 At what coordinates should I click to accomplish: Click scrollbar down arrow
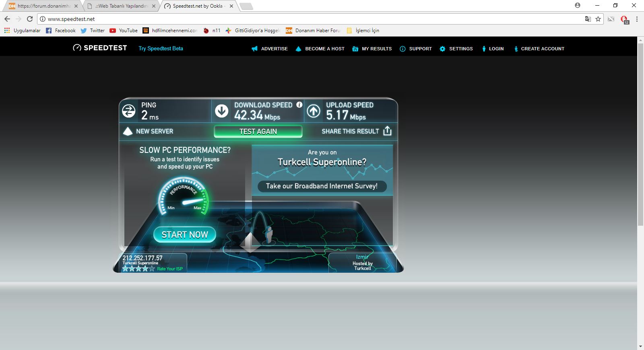[640, 346]
